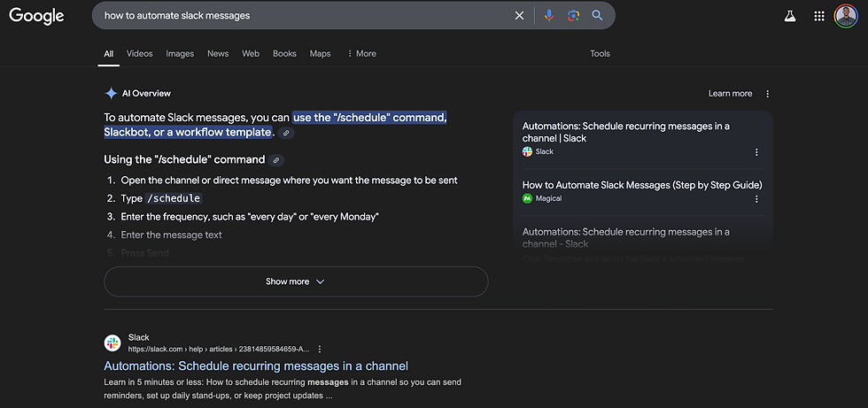Click Slack favicon in first source card
868x408 pixels.
click(527, 151)
